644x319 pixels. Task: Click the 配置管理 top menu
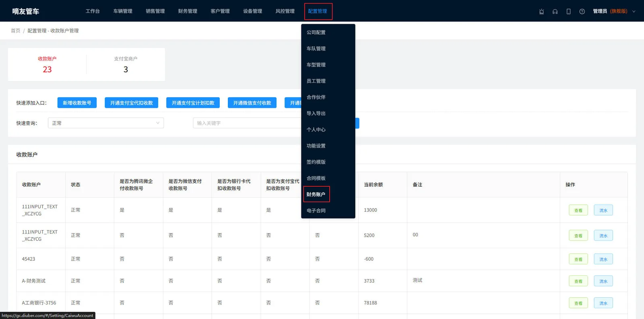tap(318, 11)
